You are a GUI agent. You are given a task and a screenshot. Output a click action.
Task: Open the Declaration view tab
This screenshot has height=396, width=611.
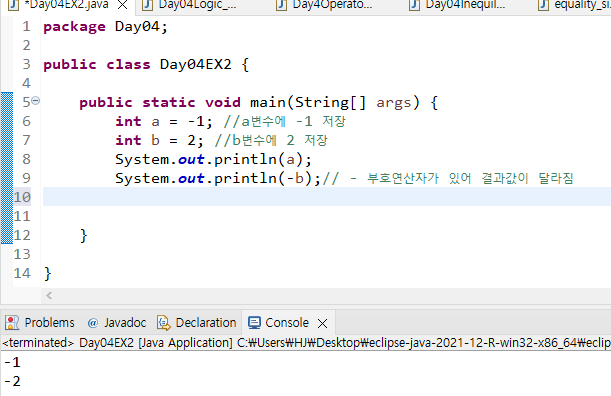pyautogui.click(x=197, y=323)
